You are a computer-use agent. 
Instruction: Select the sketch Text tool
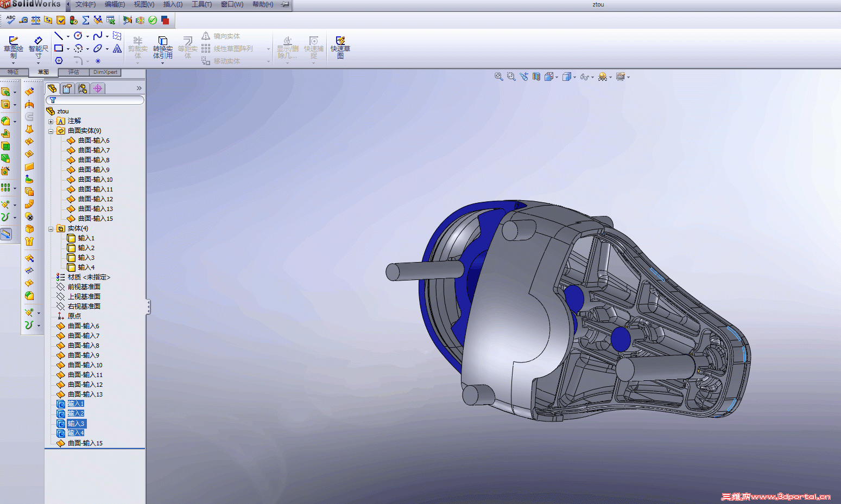pyautogui.click(x=117, y=48)
